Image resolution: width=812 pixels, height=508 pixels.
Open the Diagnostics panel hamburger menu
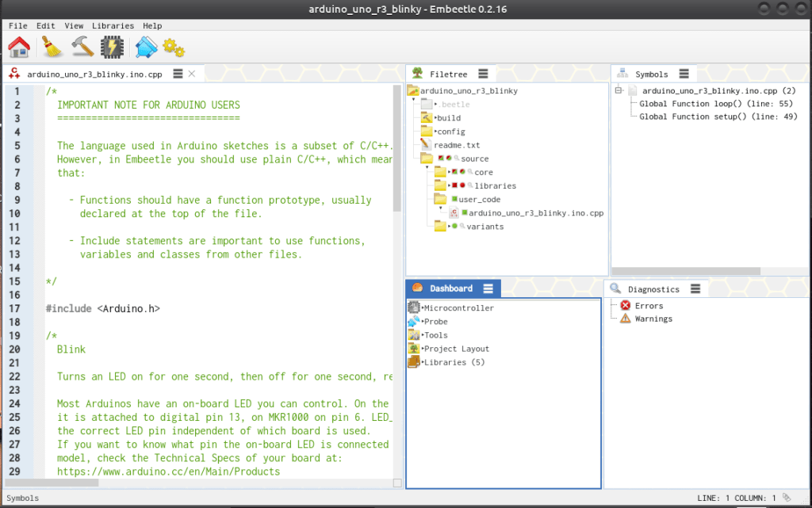[695, 289]
